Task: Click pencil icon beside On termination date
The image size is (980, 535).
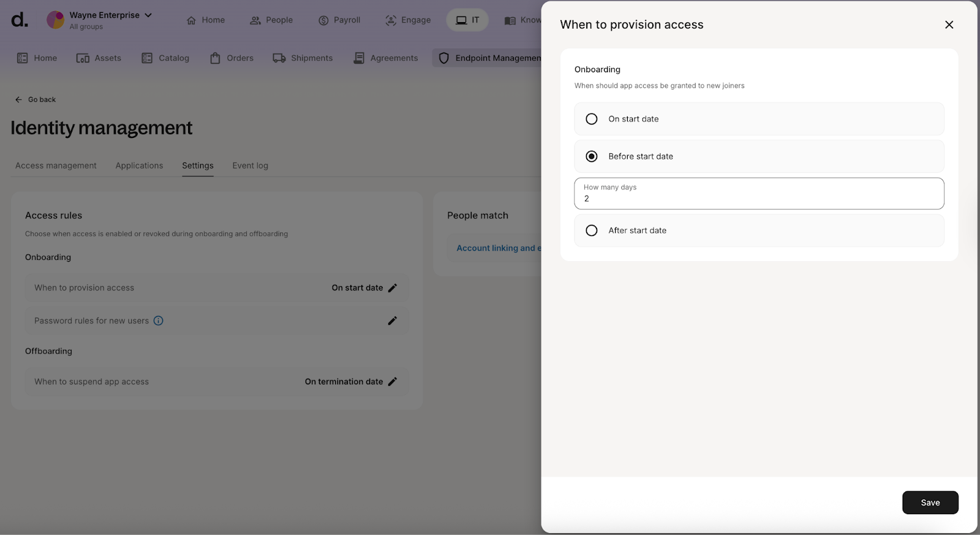Action: click(393, 382)
